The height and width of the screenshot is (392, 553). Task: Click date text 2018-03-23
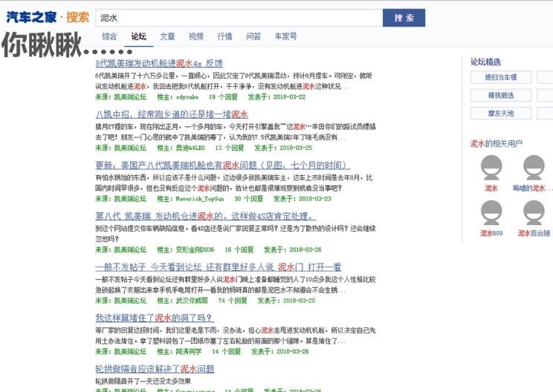click(315, 199)
